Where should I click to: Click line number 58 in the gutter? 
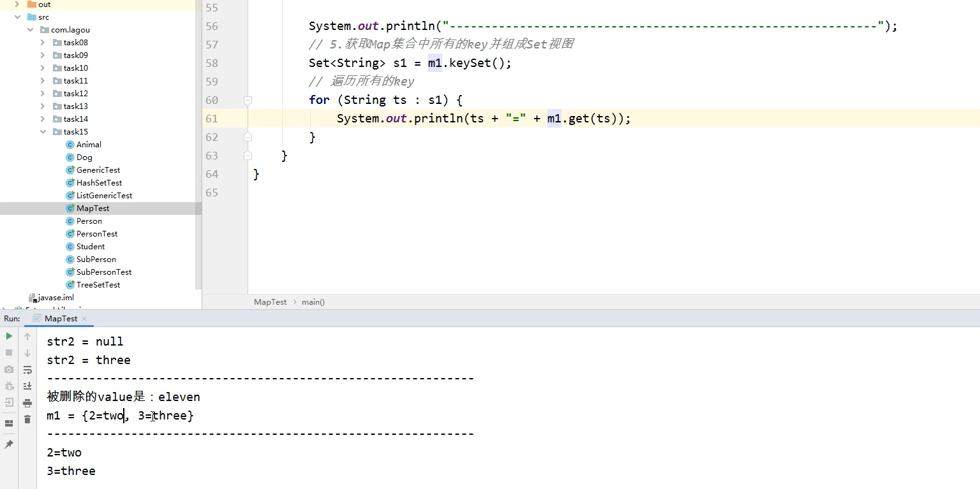[211, 63]
